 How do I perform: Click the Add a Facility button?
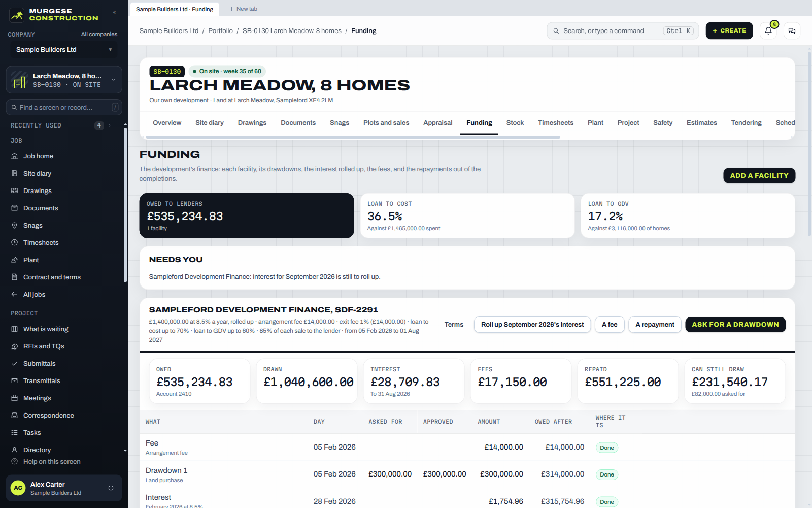759,176
